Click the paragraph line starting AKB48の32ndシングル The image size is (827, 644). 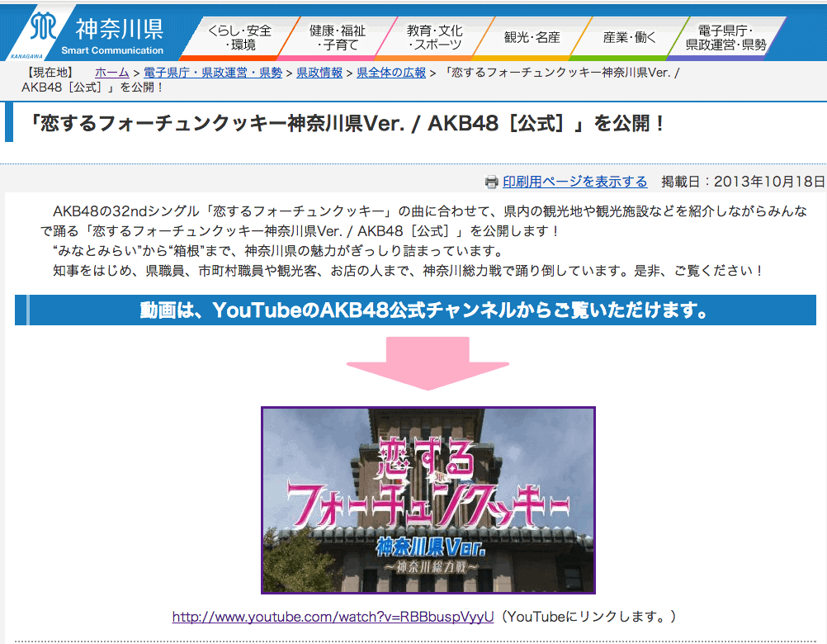click(430, 211)
